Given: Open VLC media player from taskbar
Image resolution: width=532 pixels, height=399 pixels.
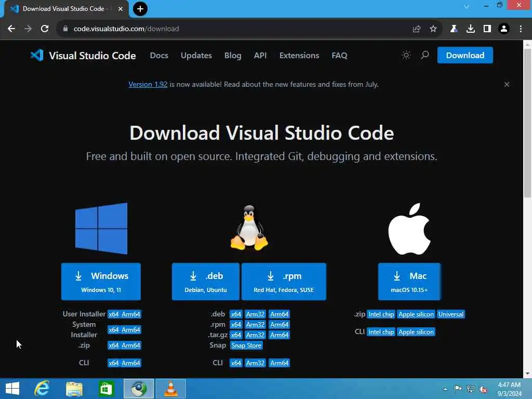Looking at the screenshot, I should pyautogui.click(x=170, y=389).
